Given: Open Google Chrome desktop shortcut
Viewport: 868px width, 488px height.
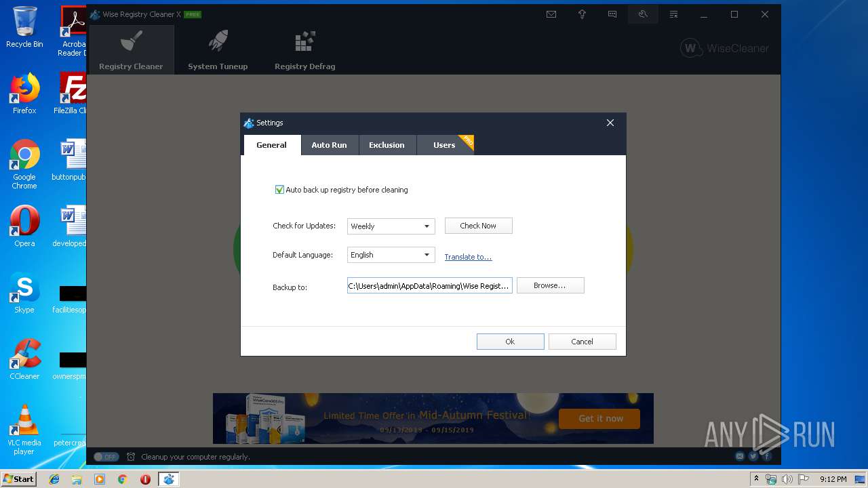Looking at the screenshot, I should coord(24,164).
